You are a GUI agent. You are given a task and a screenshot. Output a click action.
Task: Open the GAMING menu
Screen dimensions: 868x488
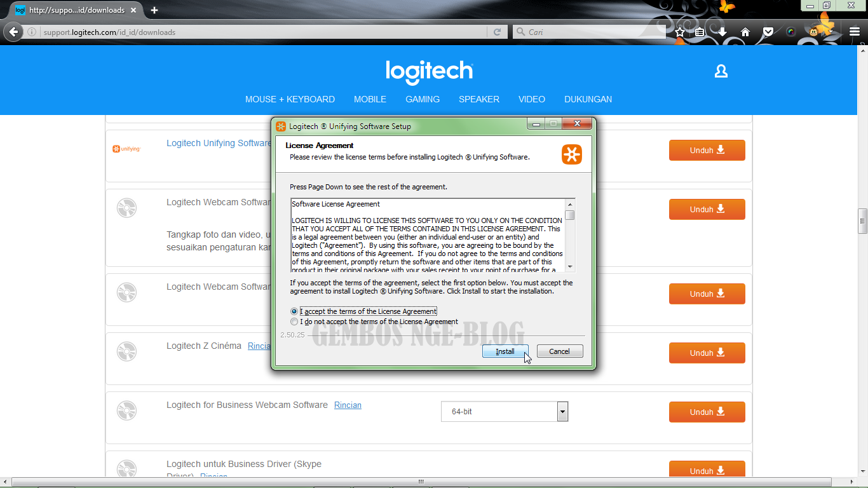(423, 99)
